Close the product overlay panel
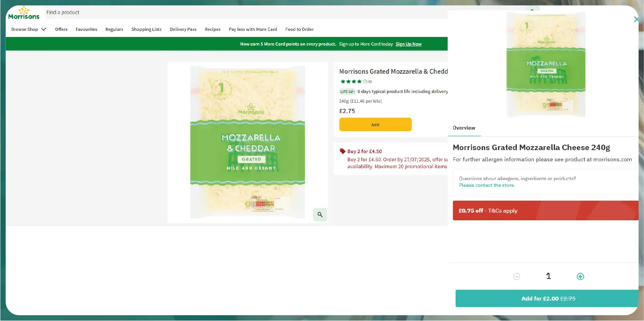This screenshot has height=321, width=644. (x=636, y=19)
